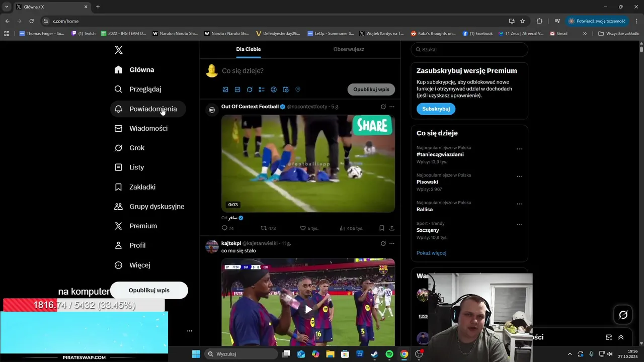Open trend #tanieczgwiazdami
The height and width of the screenshot is (362, 644).
pyautogui.click(x=440, y=155)
